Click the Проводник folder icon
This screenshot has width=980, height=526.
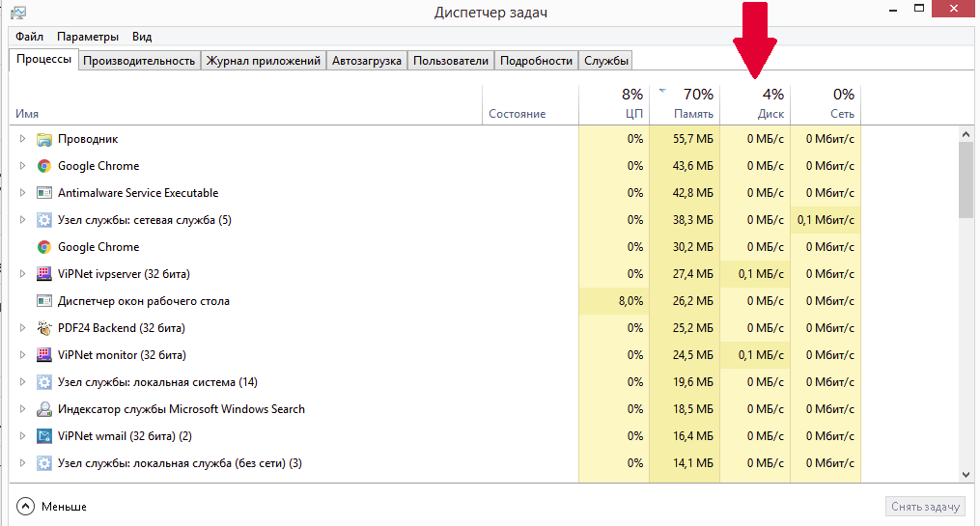(x=43, y=139)
